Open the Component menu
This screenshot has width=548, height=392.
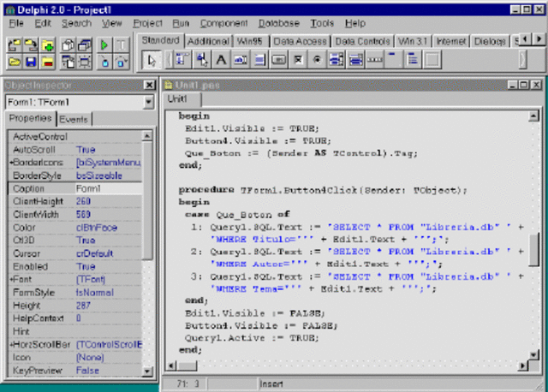(223, 23)
